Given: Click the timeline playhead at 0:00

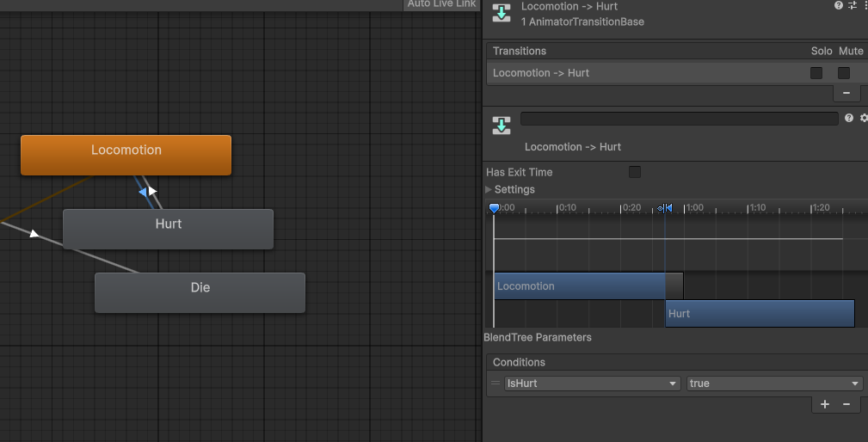Looking at the screenshot, I should (x=495, y=208).
